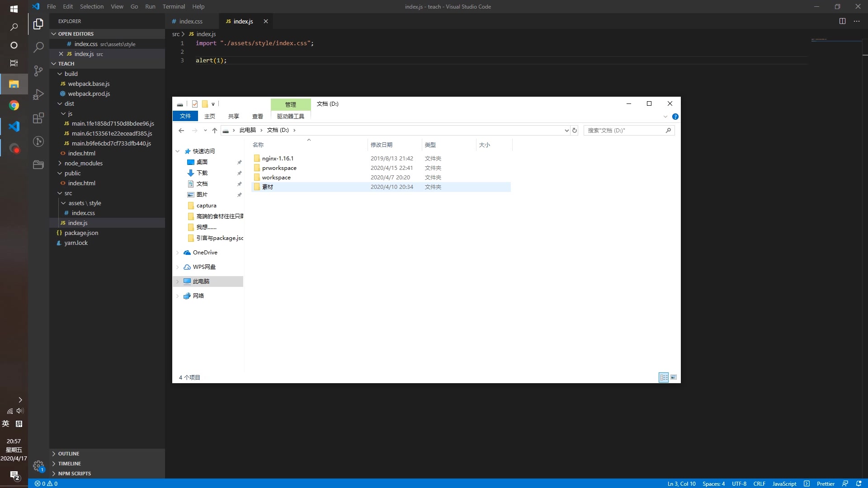Open Source Control view
Viewport: 868px width, 488px height.
pos(38,71)
